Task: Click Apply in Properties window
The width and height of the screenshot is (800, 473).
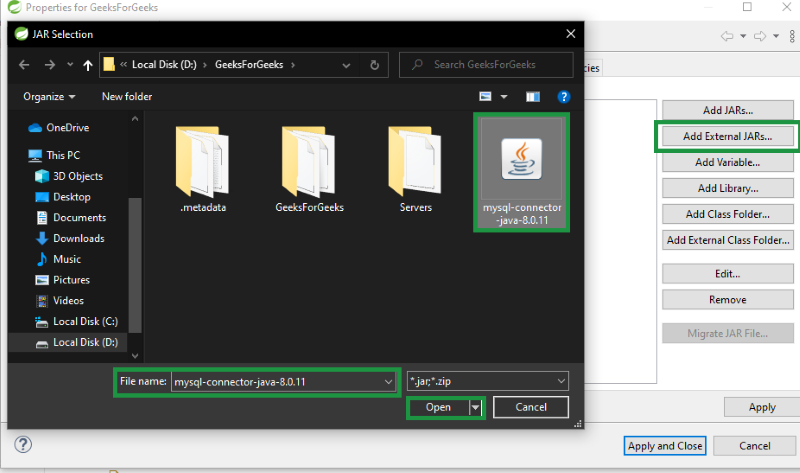Action: [762, 407]
